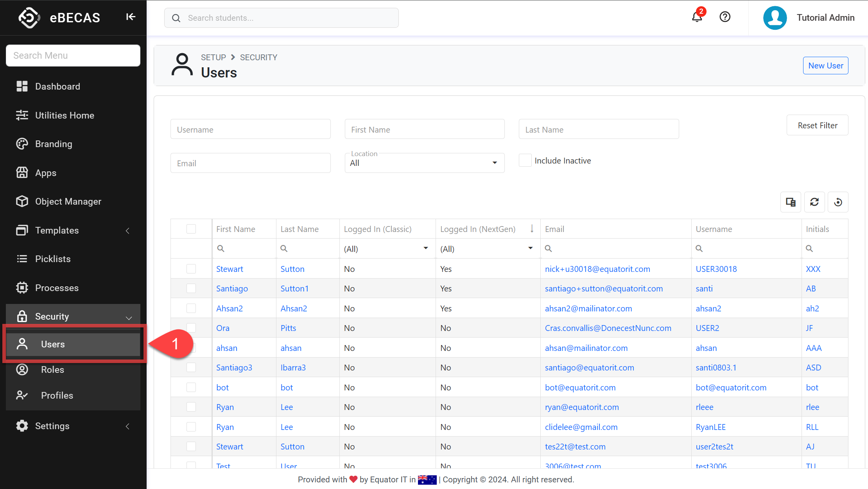Click the Object Manager cube icon
The image size is (868, 489).
(22, 201)
